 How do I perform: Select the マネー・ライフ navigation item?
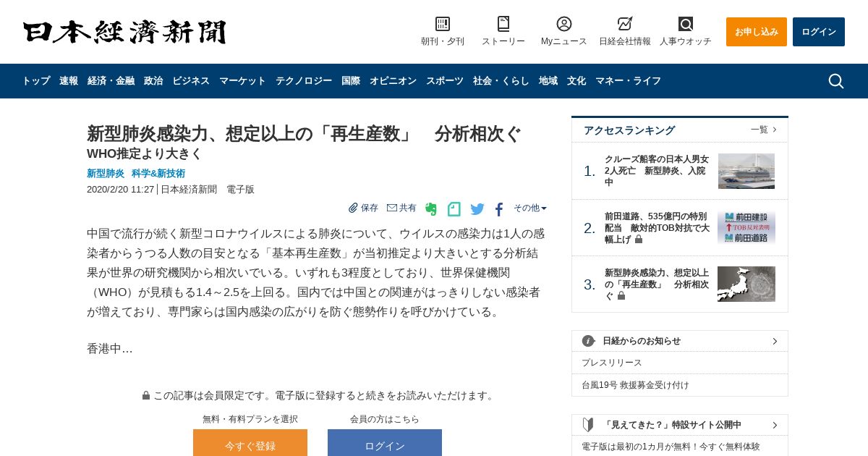[628, 81]
